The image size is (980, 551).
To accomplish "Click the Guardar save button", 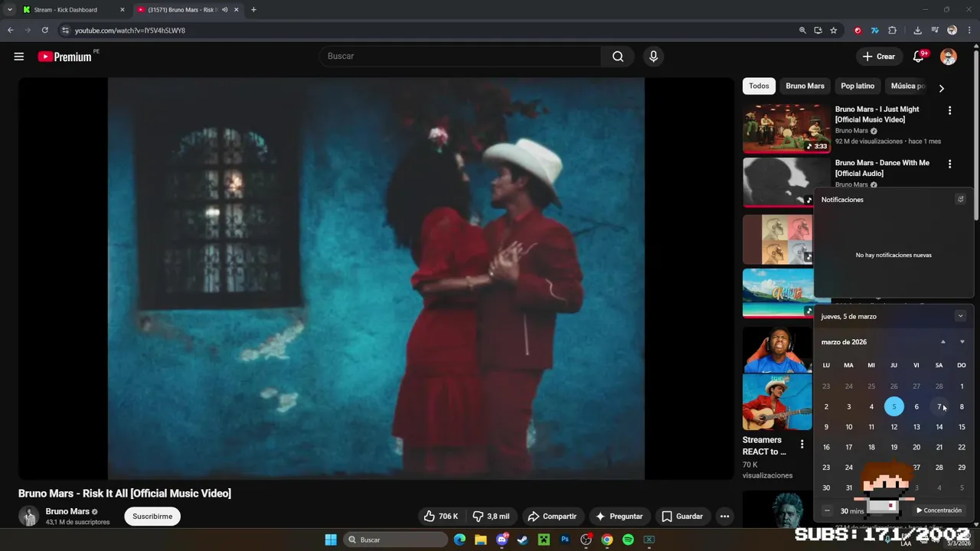I will 681,517.
